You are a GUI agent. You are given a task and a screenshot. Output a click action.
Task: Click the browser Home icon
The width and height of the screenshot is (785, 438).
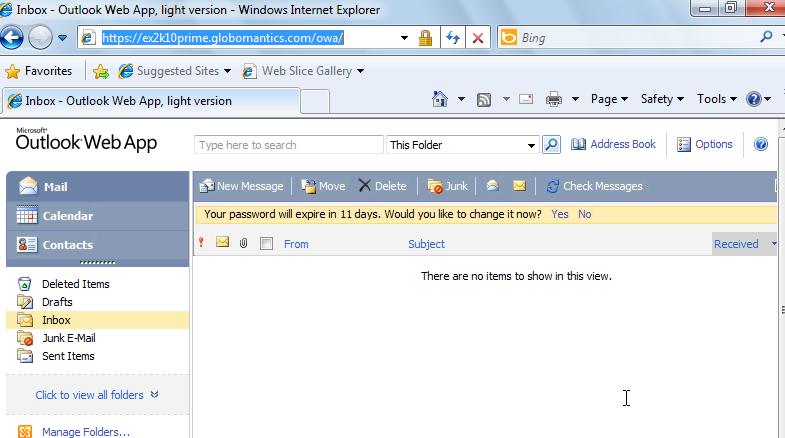pyautogui.click(x=440, y=99)
